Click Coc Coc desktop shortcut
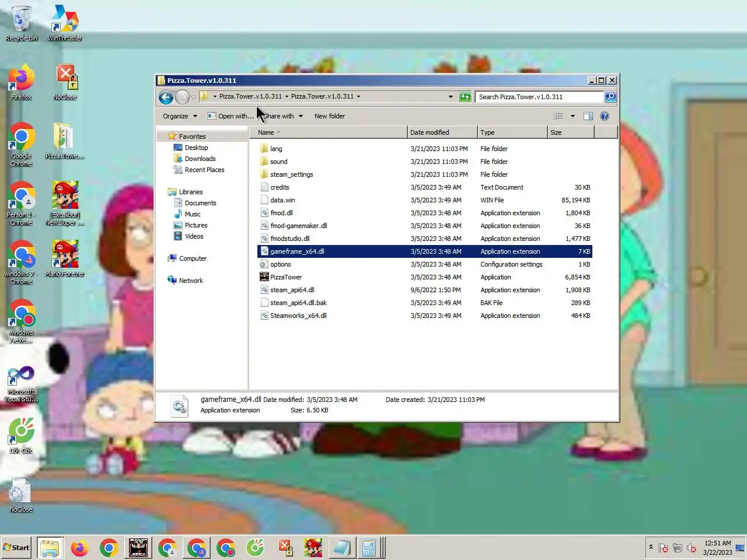 pyautogui.click(x=21, y=436)
